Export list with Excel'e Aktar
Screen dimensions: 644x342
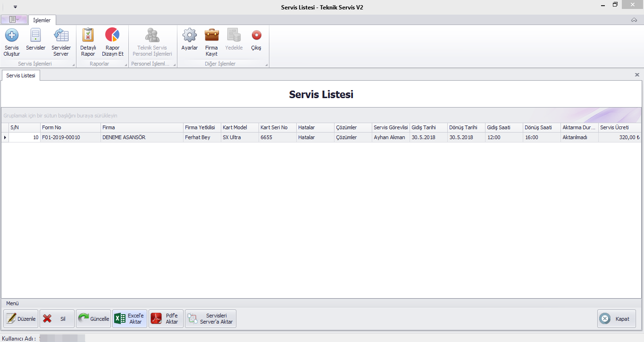pos(130,319)
